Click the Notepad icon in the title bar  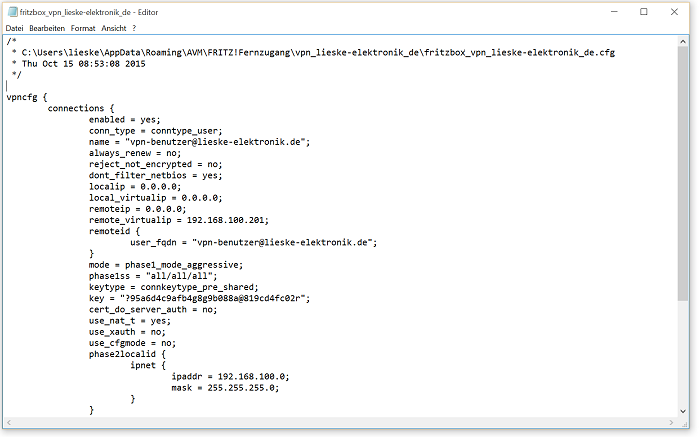pos(11,11)
